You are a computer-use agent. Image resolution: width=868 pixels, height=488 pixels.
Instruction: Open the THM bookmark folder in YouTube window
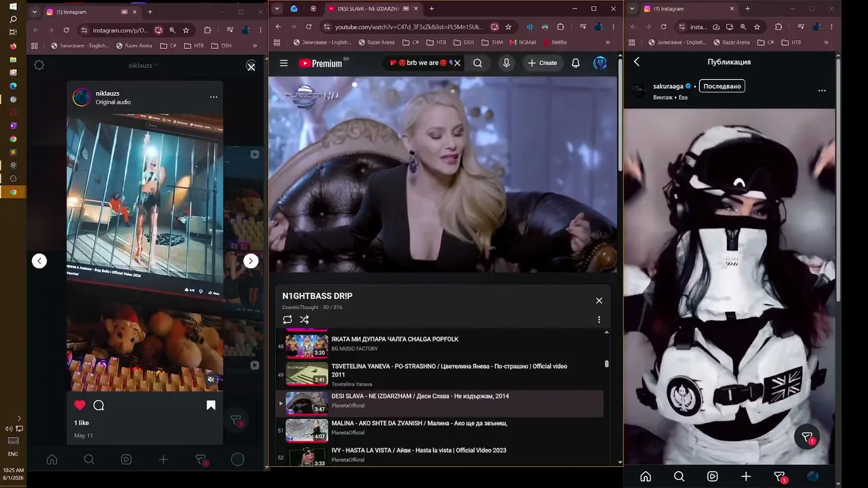click(492, 42)
